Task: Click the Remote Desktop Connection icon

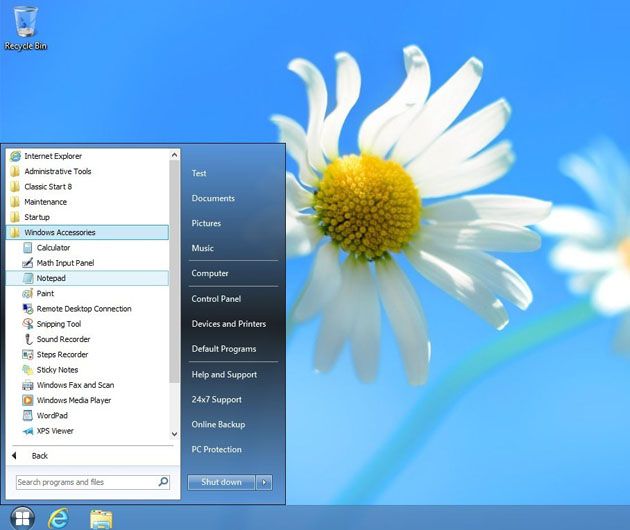Action: pos(27,309)
